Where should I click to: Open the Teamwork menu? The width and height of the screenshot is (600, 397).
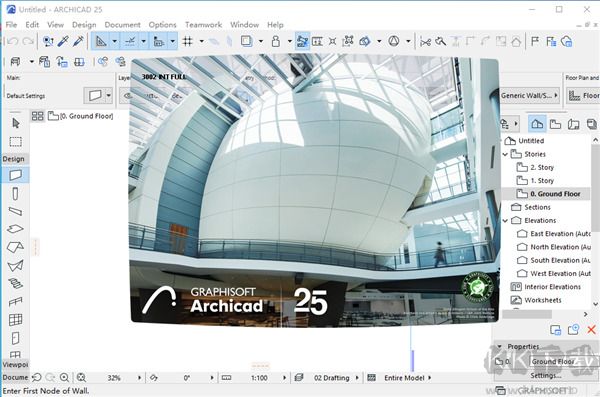[204, 25]
